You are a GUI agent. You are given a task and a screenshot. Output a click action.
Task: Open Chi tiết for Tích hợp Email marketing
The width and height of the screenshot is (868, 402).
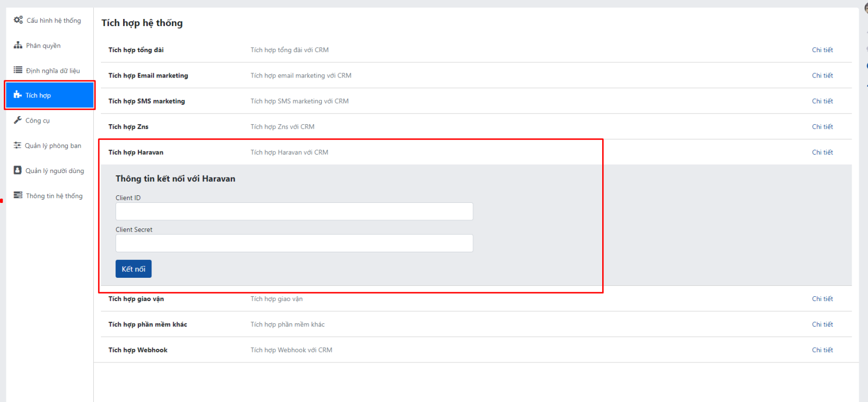click(822, 75)
